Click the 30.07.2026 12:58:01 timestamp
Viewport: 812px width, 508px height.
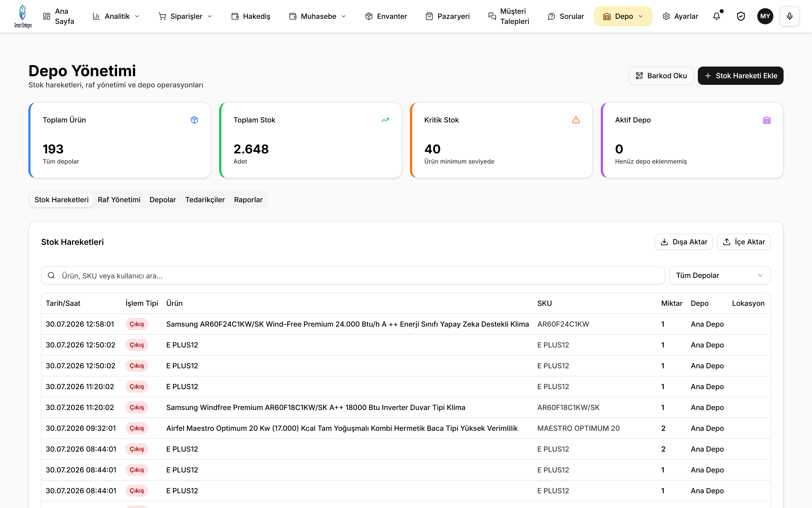pyautogui.click(x=80, y=324)
